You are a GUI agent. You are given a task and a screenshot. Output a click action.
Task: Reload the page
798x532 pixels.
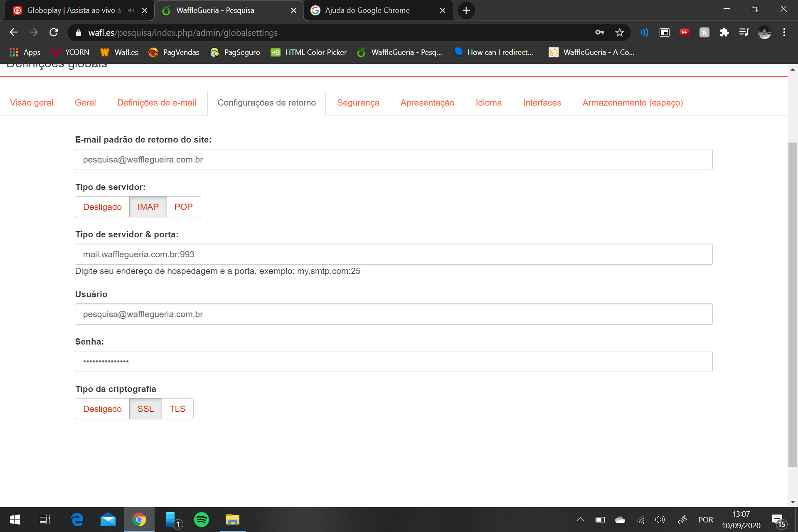(54, 32)
